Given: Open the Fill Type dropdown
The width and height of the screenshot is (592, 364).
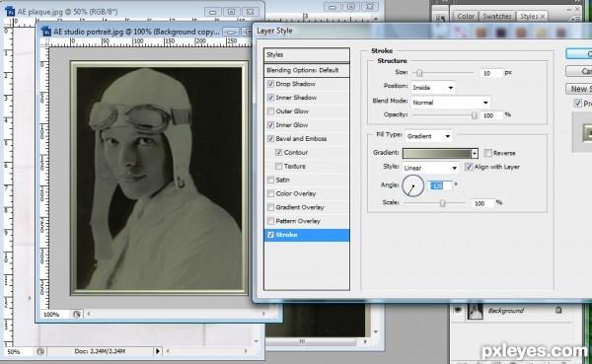Looking at the screenshot, I should pyautogui.click(x=428, y=136).
